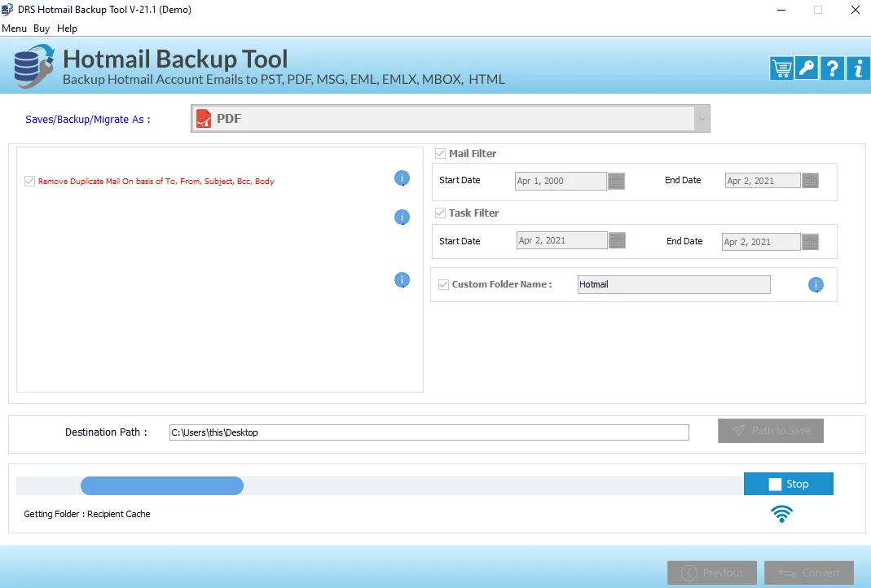Open the Menu menu
This screenshot has width=871, height=588.
15,29
